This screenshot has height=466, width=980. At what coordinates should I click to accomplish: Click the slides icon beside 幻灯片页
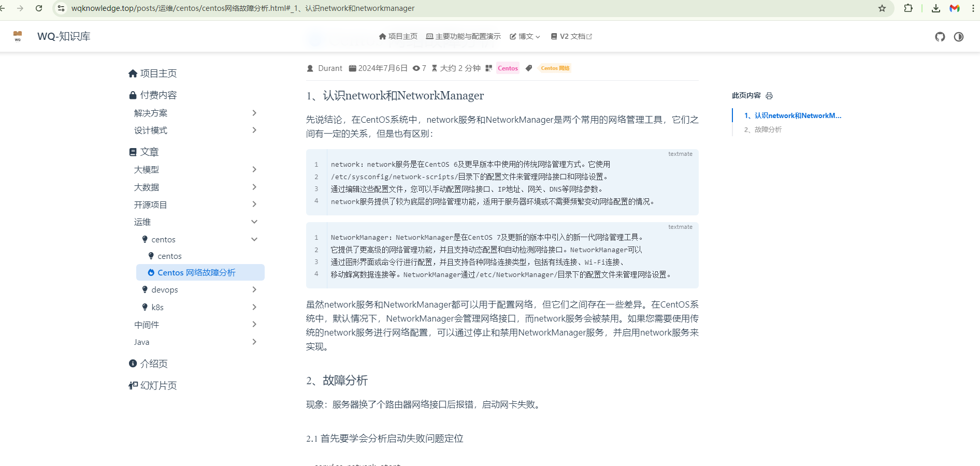133,385
